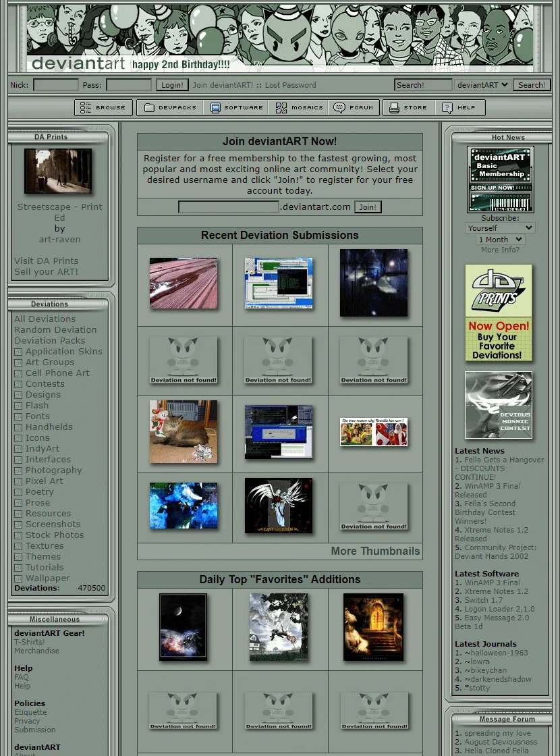Click the Devious Mosaic Contest banner

(499, 405)
